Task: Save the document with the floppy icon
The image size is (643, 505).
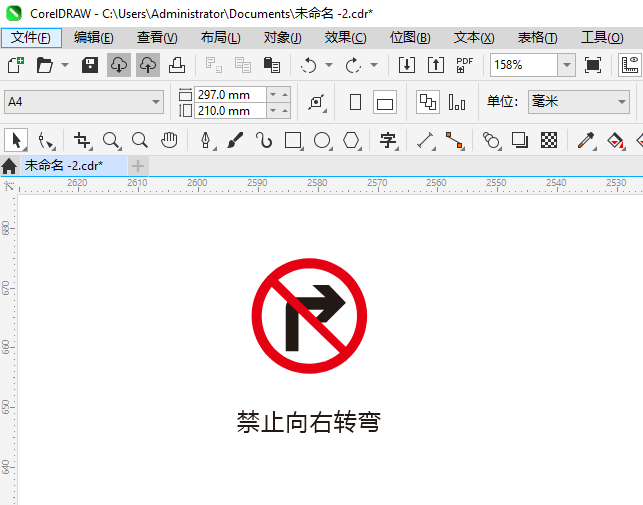Action: pos(89,65)
